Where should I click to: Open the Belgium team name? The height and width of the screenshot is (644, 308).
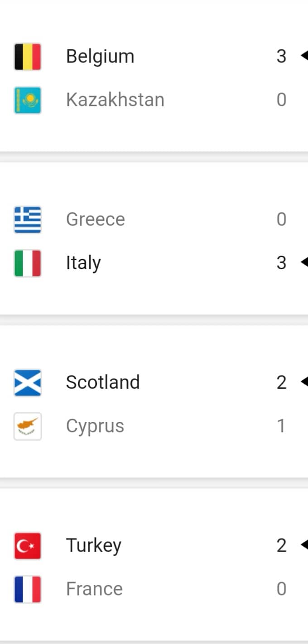click(x=100, y=57)
